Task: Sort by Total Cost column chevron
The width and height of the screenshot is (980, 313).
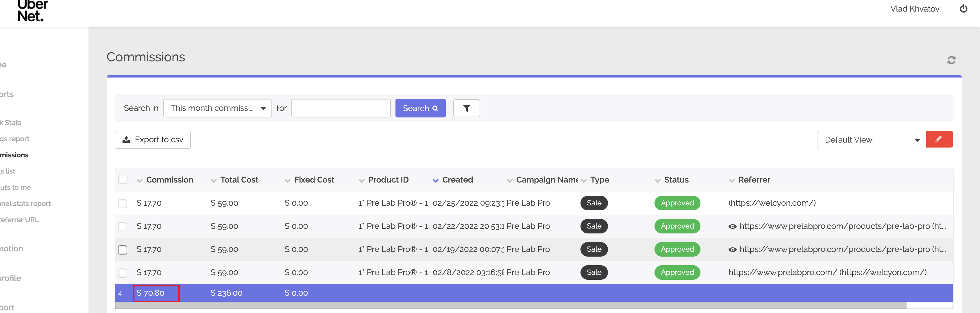Action: (214, 181)
